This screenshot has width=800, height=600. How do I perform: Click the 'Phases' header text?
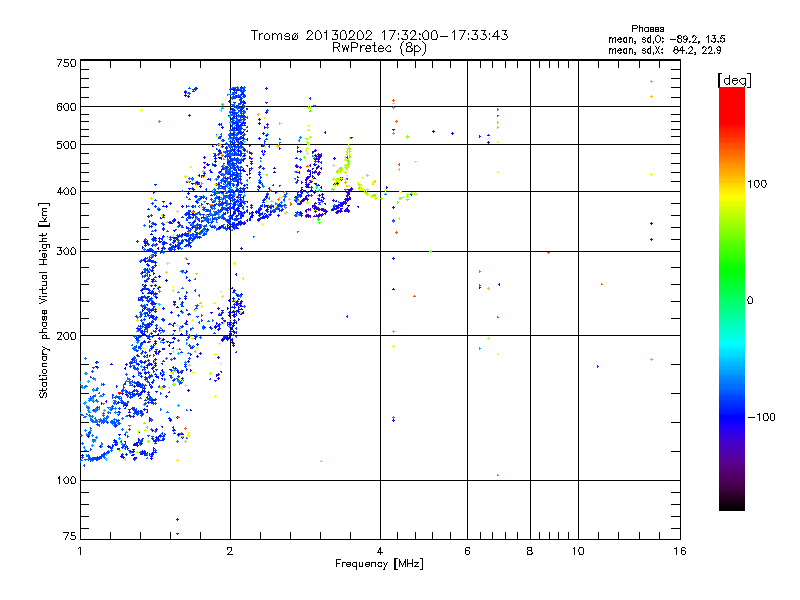coord(647,29)
